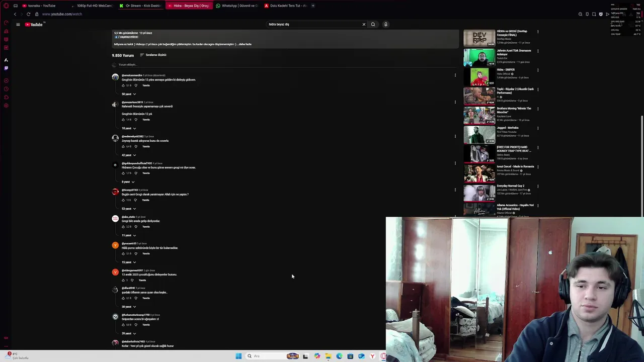Screen dimensions: 644x362
Task: Reply to the 'Hâlâ porno sektöründe' comment
Action: [x=146, y=253]
